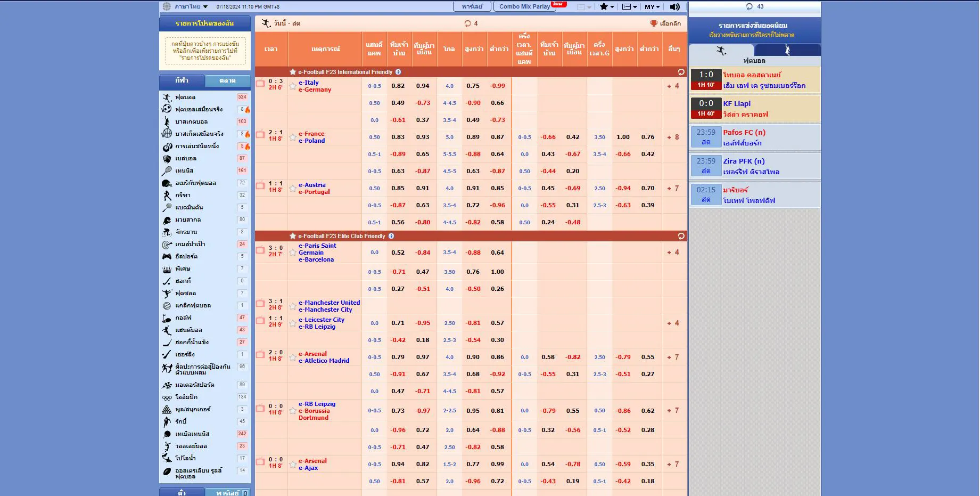
Task: Expand + 4 markets for e-Leicester City
Action: click(x=673, y=323)
